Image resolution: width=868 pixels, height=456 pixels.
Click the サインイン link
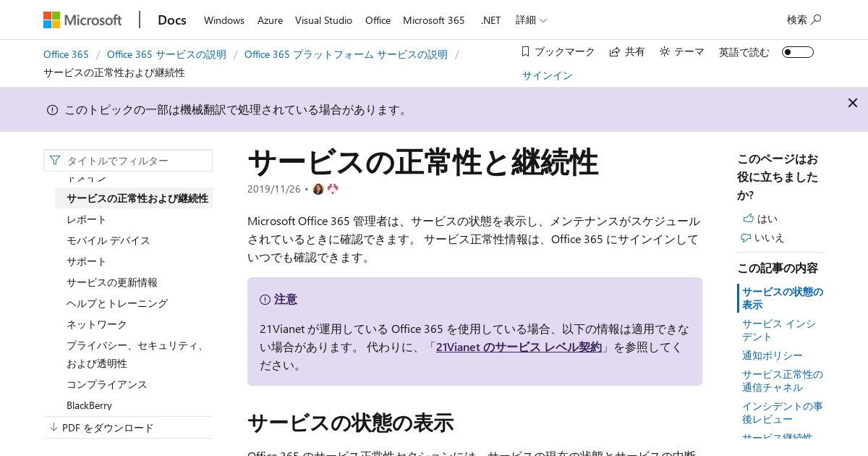548,75
